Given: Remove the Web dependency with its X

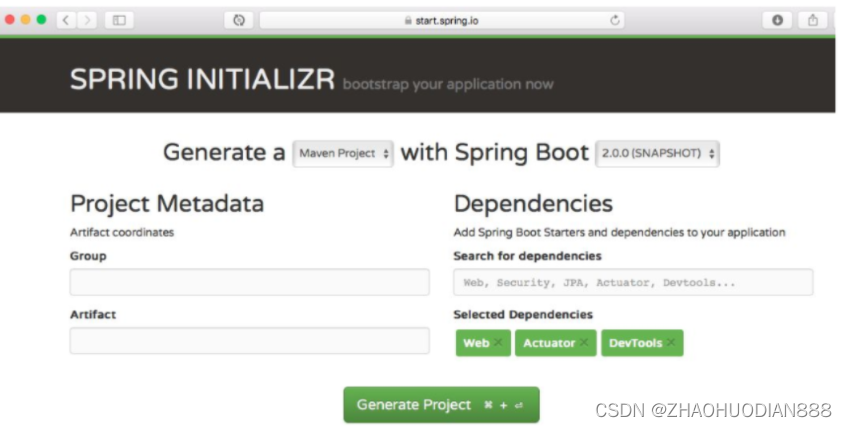Looking at the screenshot, I should pyautogui.click(x=498, y=342).
